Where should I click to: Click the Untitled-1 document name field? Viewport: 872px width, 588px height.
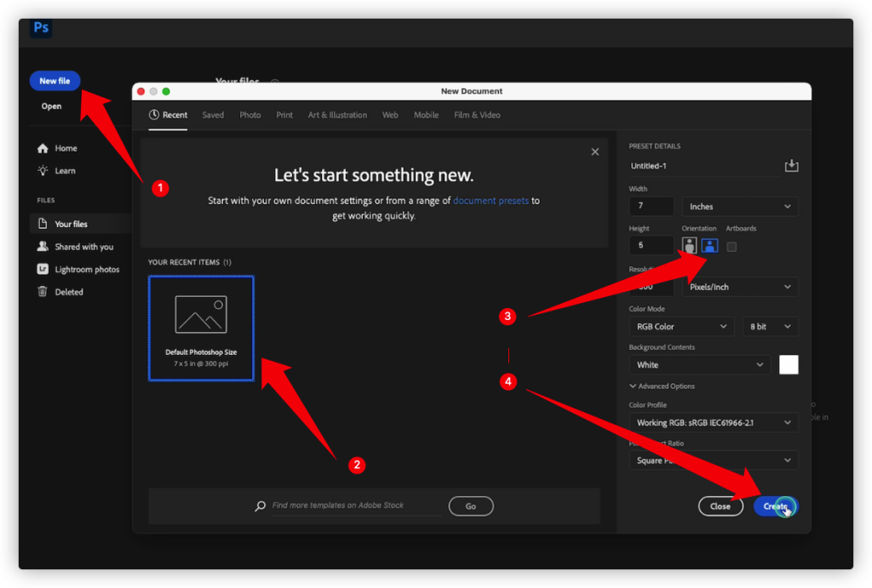(x=704, y=166)
